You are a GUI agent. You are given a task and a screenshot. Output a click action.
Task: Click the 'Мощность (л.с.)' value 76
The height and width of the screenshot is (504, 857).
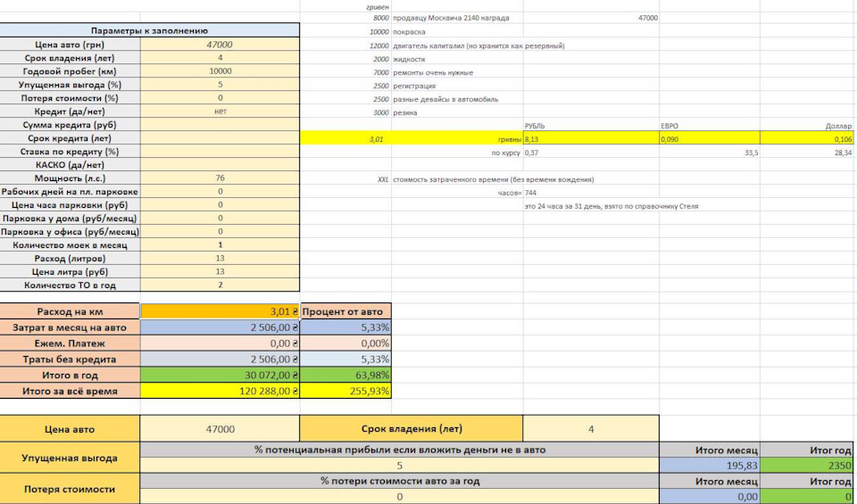pos(220,178)
